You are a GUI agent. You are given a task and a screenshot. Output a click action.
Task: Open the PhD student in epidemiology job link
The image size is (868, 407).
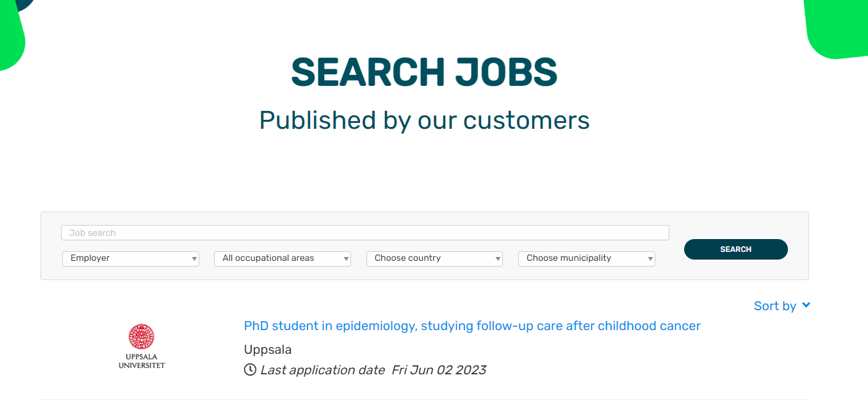coord(472,326)
